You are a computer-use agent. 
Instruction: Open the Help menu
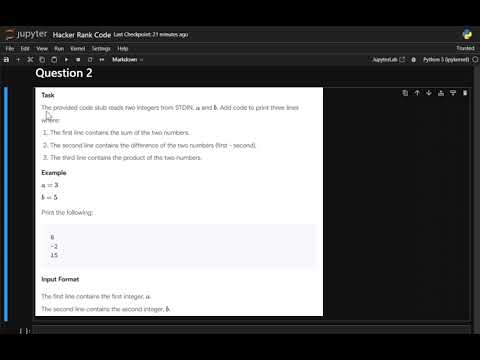click(123, 48)
